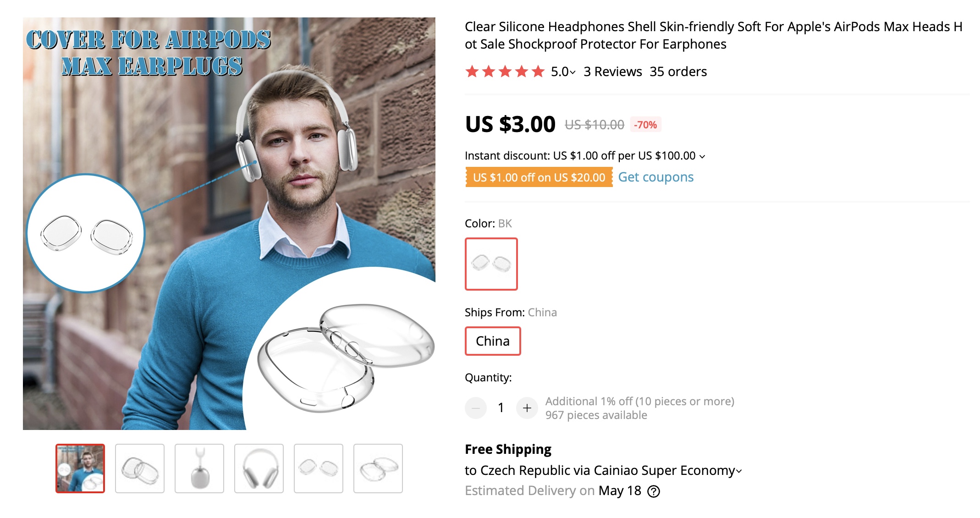Viewport: 980px width, 518px height.
Task: Choose China as ships-from option
Action: pyautogui.click(x=493, y=341)
